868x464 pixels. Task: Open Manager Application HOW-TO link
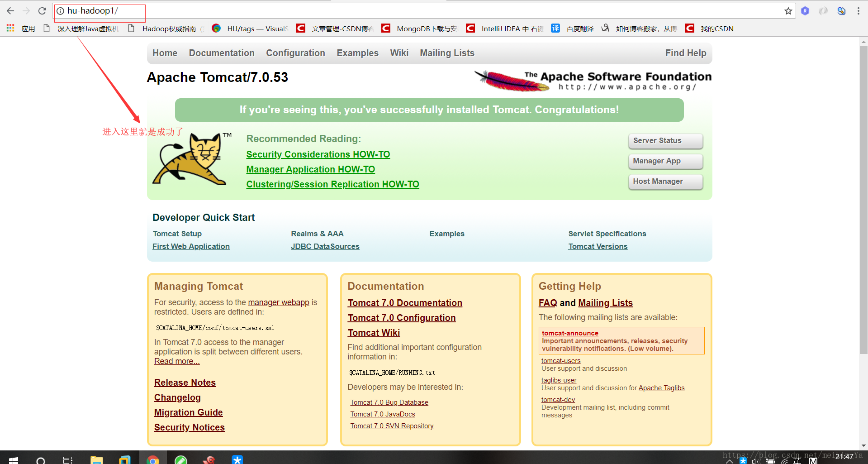click(x=310, y=169)
